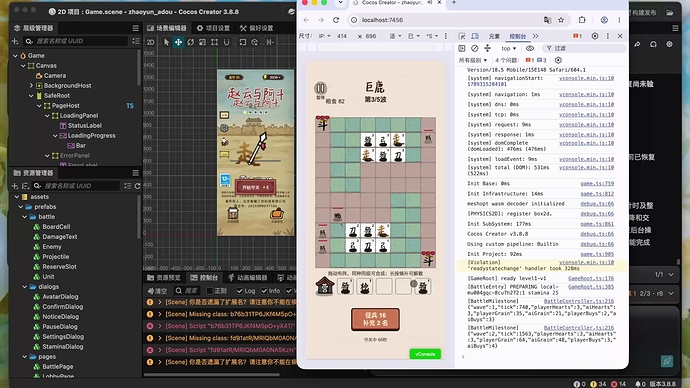Select the 控制台 tab in Cocos bottom panel
This screenshot has width=690, height=388.
pyautogui.click(x=204, y=278)
